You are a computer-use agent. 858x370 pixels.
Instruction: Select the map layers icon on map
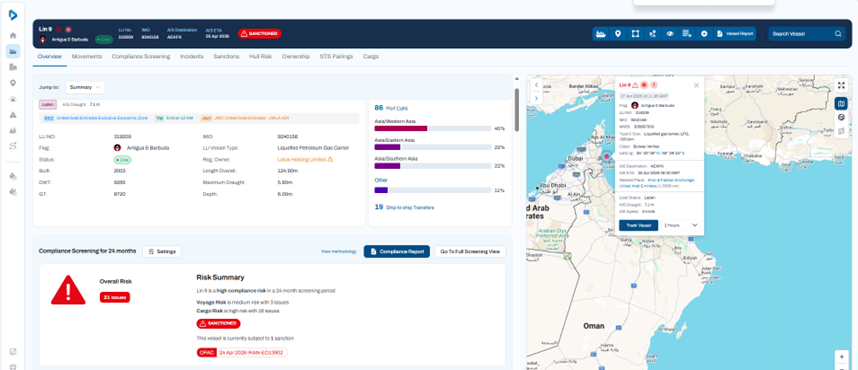842,103
